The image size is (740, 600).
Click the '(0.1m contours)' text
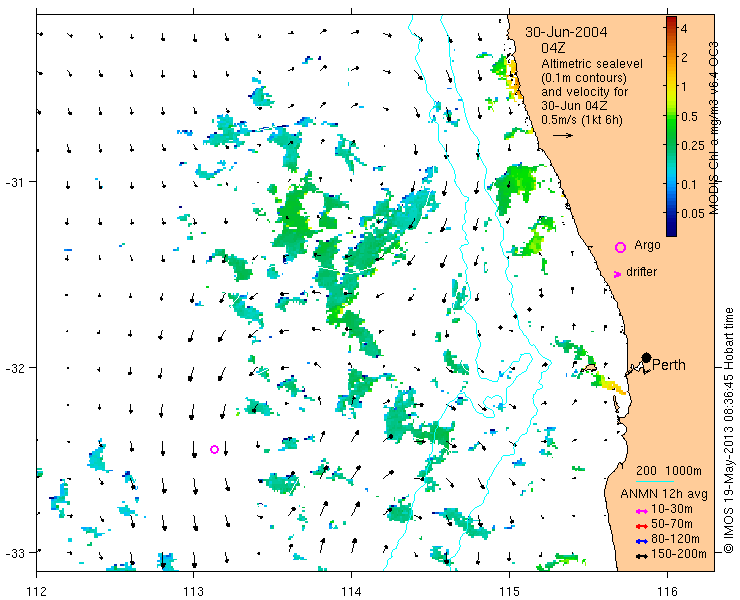coord(584,77)
